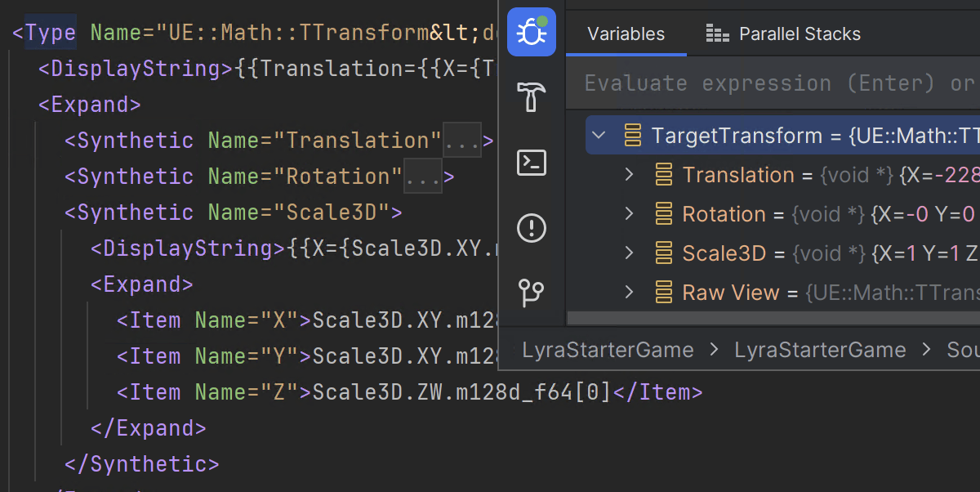
Task: Open the Git version control tool window
Action: [532, 292]
